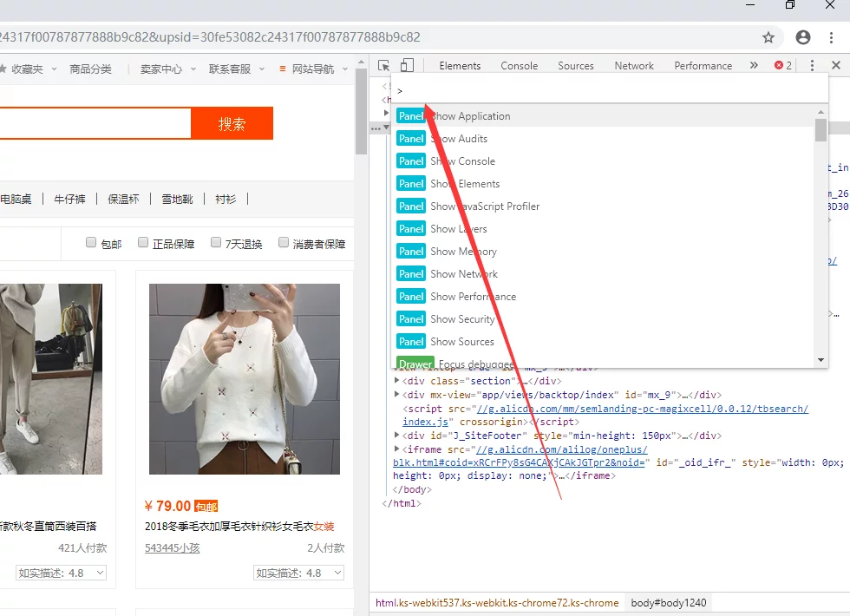
Task: Click the 包邮 badge beside ¥79.00
Action: pyautogui.click(x=206, y=507)
